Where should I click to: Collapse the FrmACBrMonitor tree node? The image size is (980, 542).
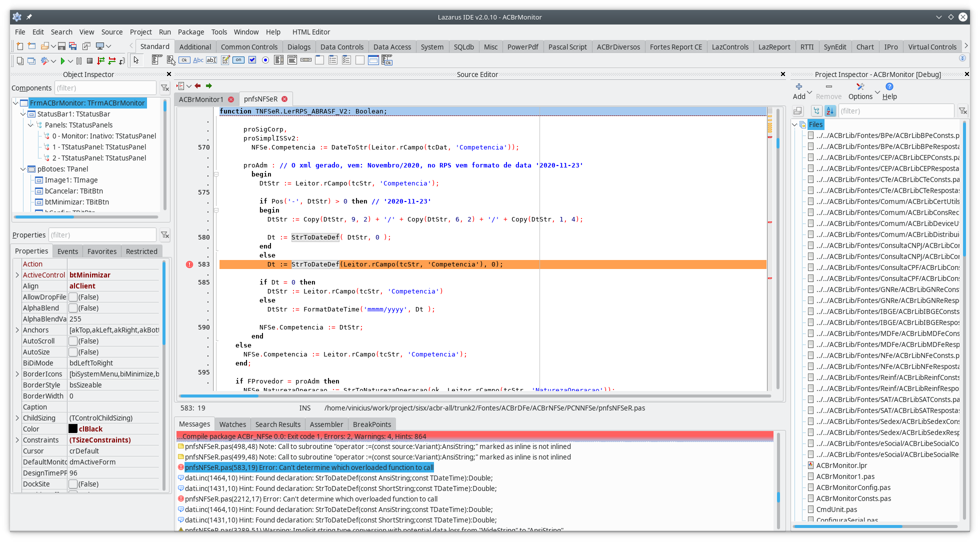(15, 103)
